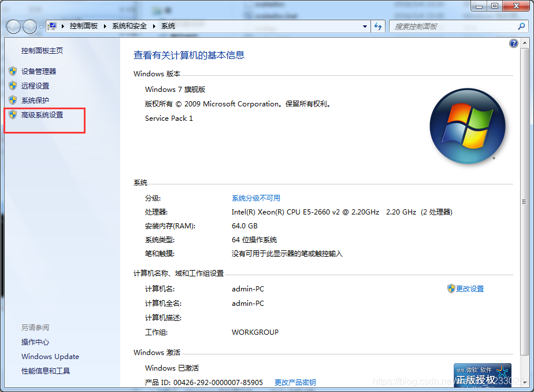Click the Windows 7 旗舰版 edition text
Screen dimensions: 534x392
[175, 89]
